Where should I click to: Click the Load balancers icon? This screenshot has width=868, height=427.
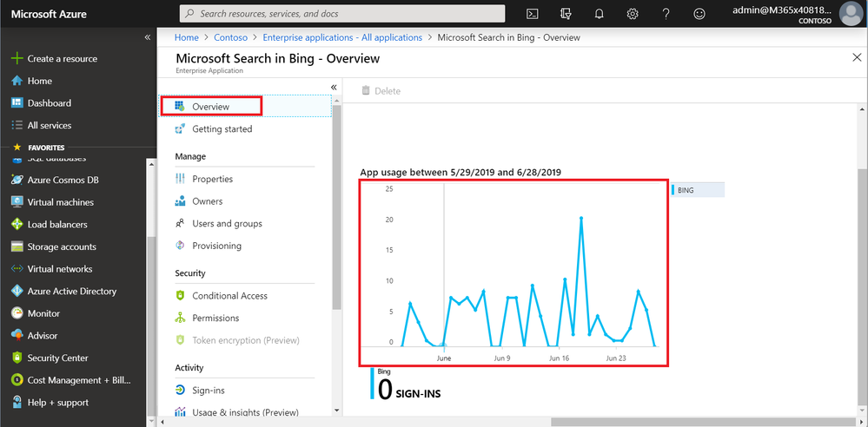point(17,225)
